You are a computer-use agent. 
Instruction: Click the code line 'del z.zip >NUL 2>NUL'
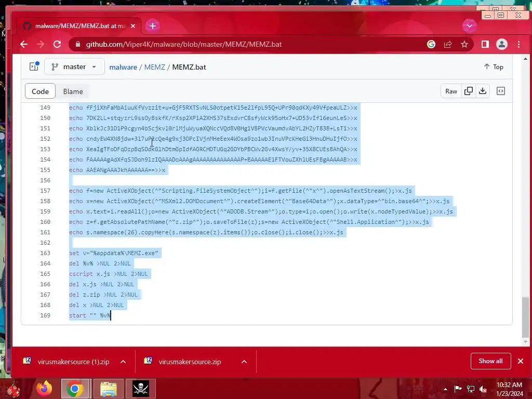point(103,295)
